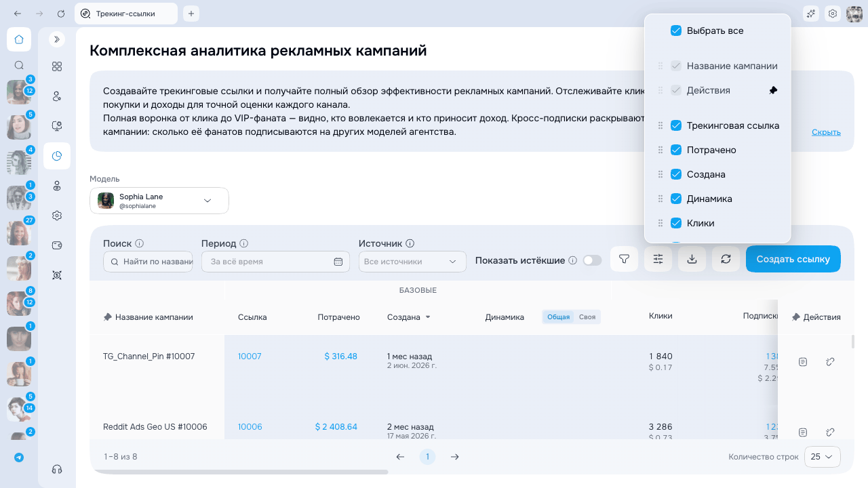
Task: Open the column settings sliders button
Action: 658,259
